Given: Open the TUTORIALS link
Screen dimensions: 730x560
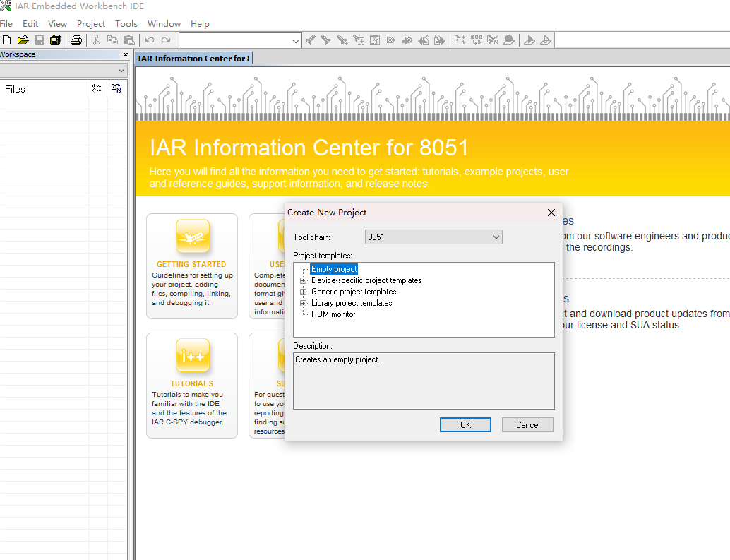Looking at the screenshot, I should tap(191, 383).
